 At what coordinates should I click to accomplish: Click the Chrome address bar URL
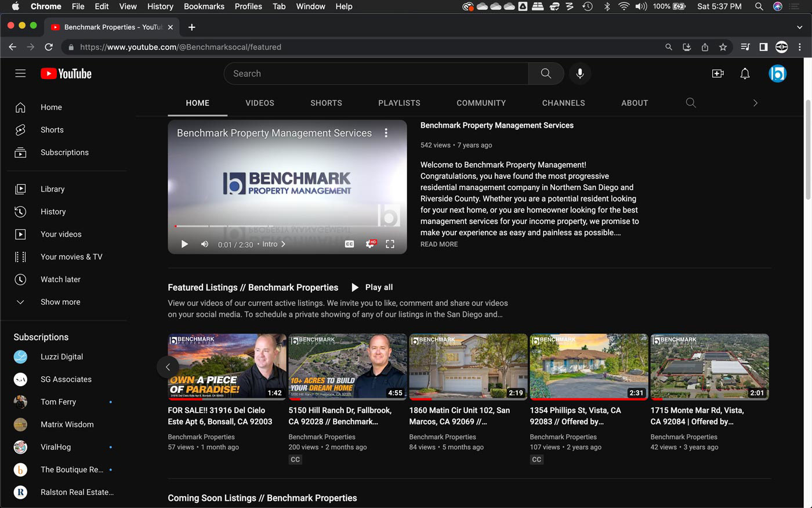click(180, 47)
